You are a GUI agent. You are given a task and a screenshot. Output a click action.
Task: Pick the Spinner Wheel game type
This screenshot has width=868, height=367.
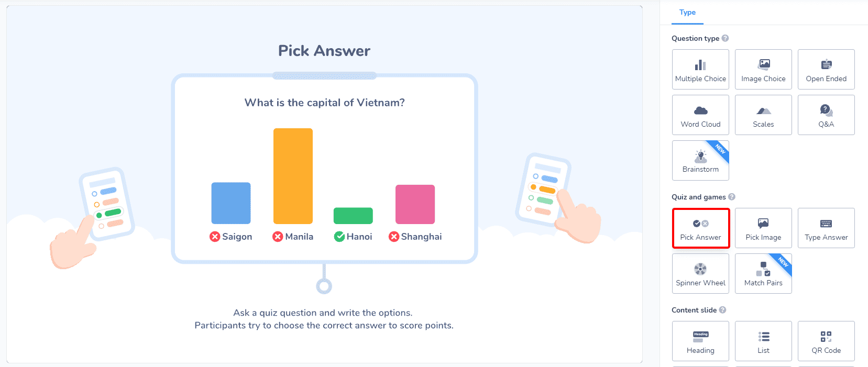[x=700, y=273]
